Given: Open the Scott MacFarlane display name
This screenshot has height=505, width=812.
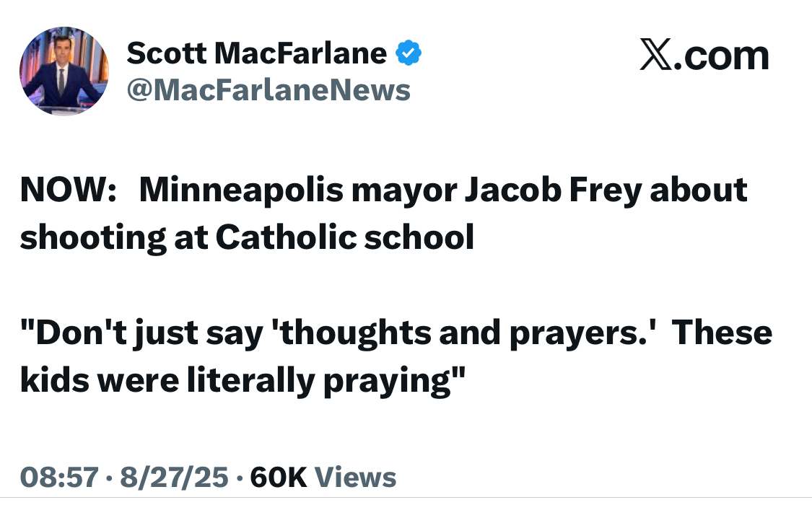Looking at the screenshot, I should tap(256, 54).
